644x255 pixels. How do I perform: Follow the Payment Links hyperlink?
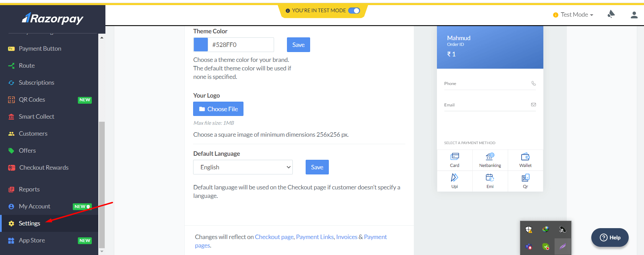click(x=315, y=237)
